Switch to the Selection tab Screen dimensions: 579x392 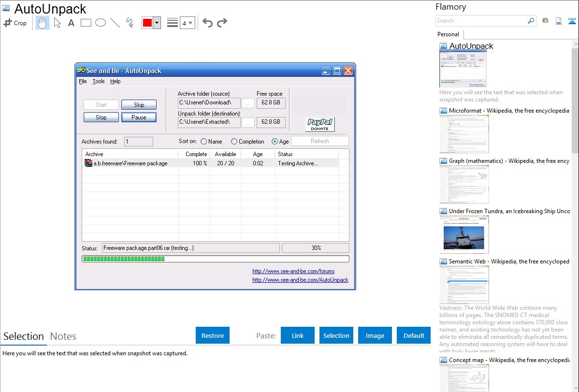tap(24, 336)
